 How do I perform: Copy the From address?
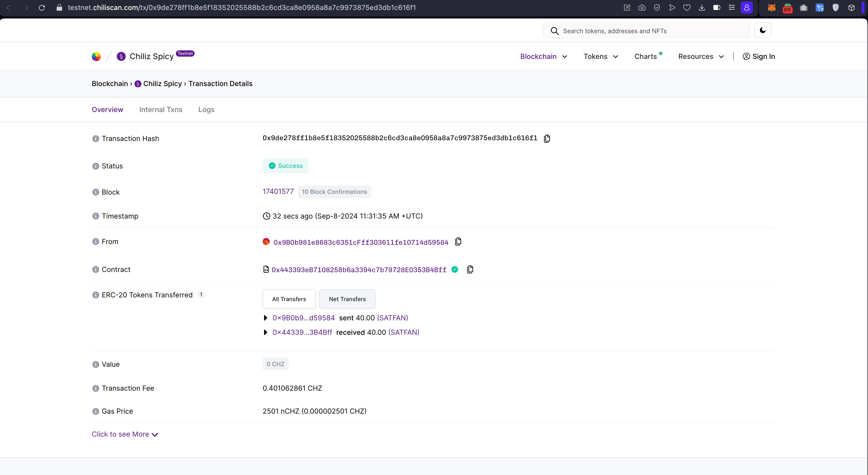tap(458, 241)
